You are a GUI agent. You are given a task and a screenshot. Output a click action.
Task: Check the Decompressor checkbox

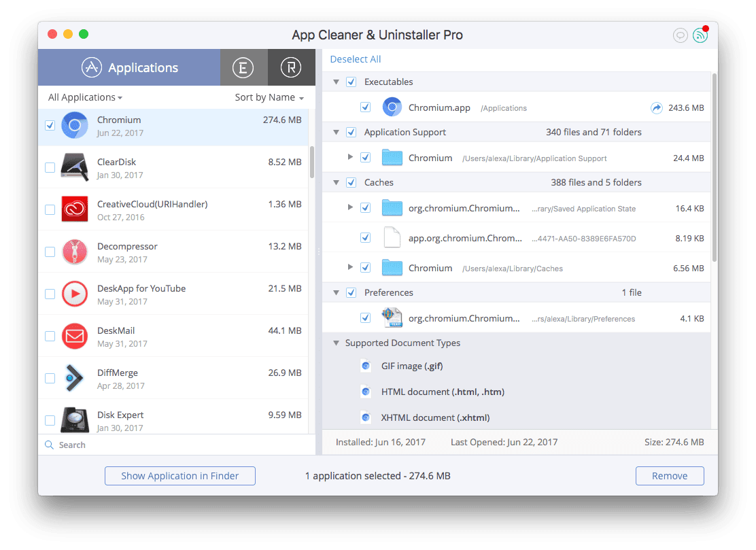coord(50,252)
